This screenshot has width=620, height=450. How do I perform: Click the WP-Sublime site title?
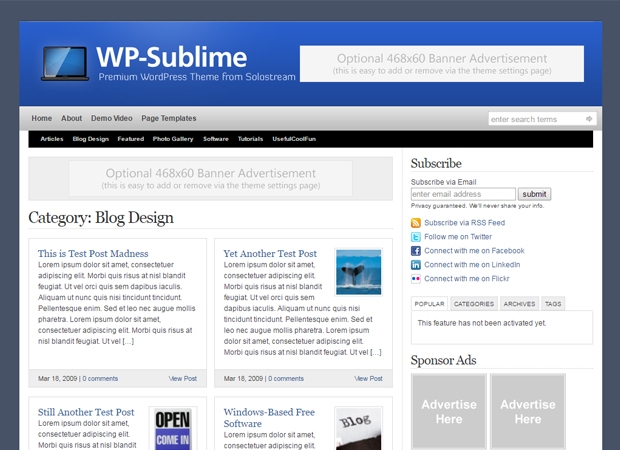tap(172, 57)
